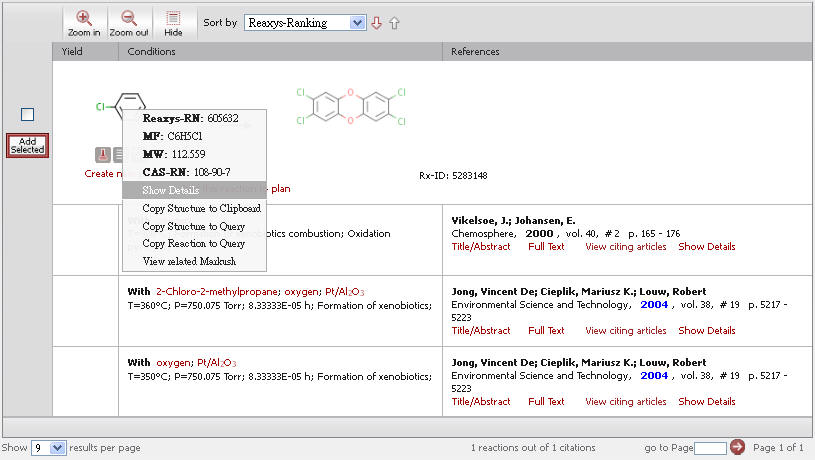Viewport: 815px width, 460px height.
Task: Click the tetrachlorodibenzodioxin product structure
Action: tap(351, 107)
